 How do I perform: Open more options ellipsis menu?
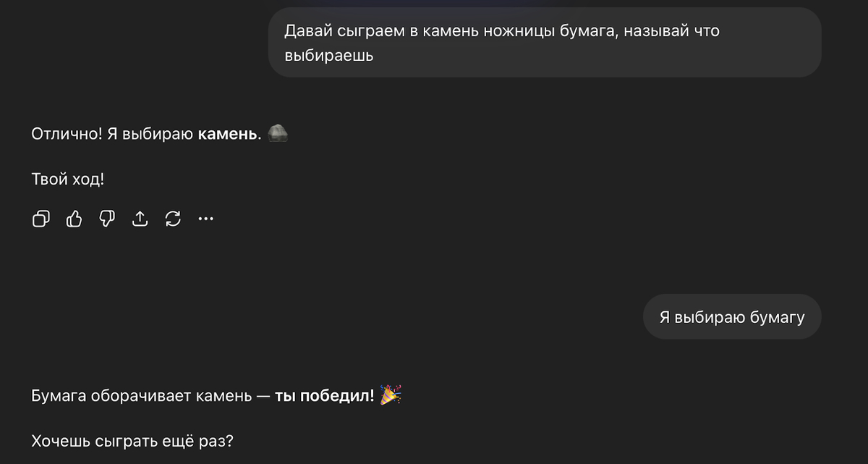(x=206, y=219)
